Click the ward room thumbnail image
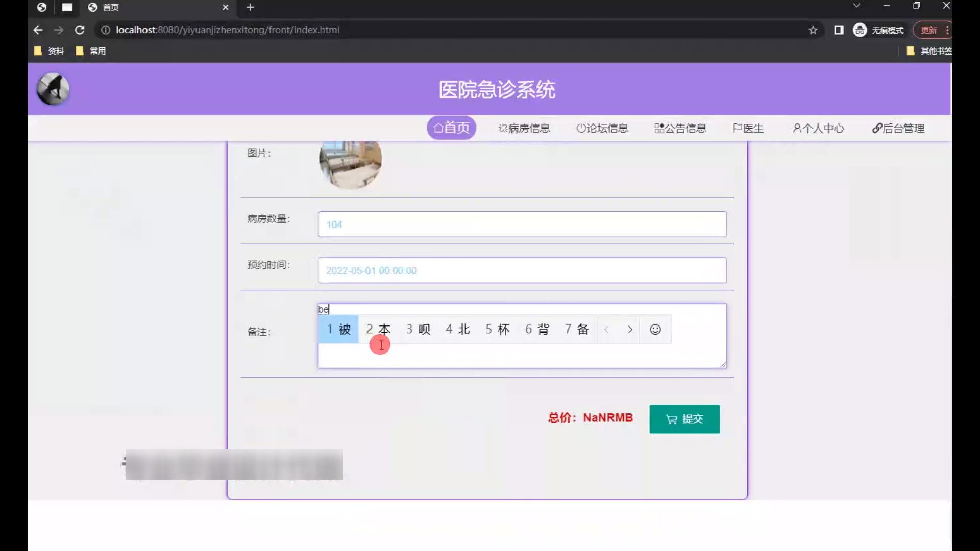980x551 pixels. 350,164
